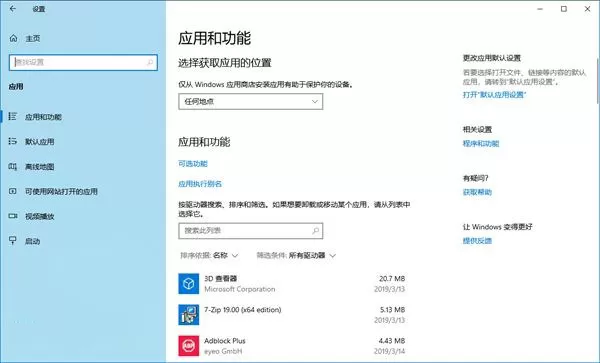Viewport: 600px width, 363px height.
Task: Focus the 搜索此列表 search field
Action: [x=251, y=231]
